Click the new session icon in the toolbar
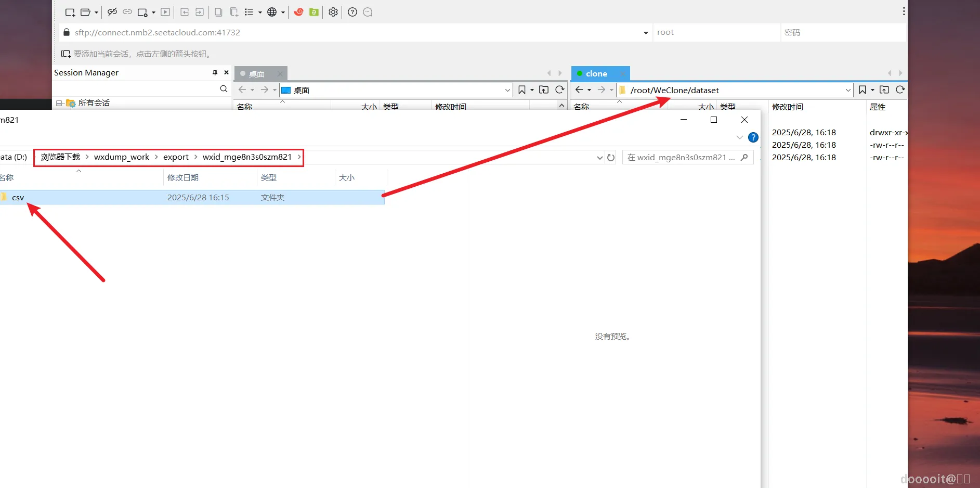This screenshot has height=488, width=980. coord(70,12)
